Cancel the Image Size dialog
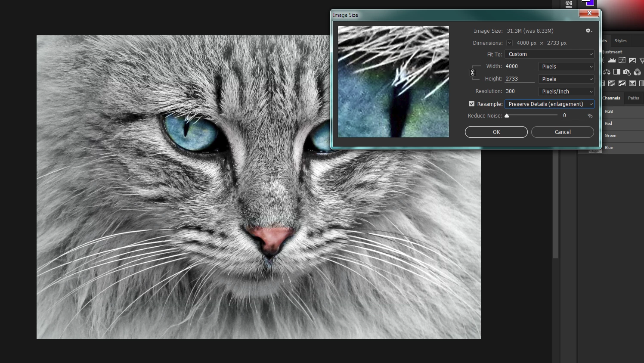Image resolution: width=644 pixels, height=363 pixels. pyautogui.click(x=563, y=132)
